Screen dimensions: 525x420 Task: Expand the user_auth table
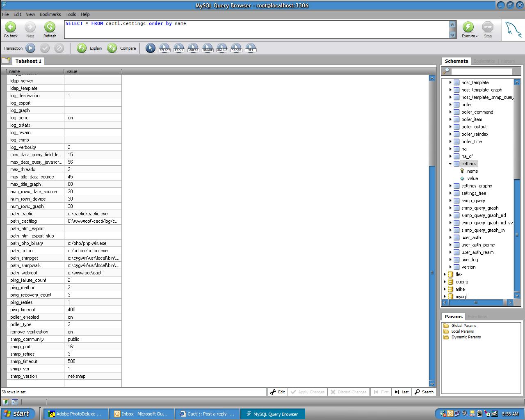coord(450,237)
